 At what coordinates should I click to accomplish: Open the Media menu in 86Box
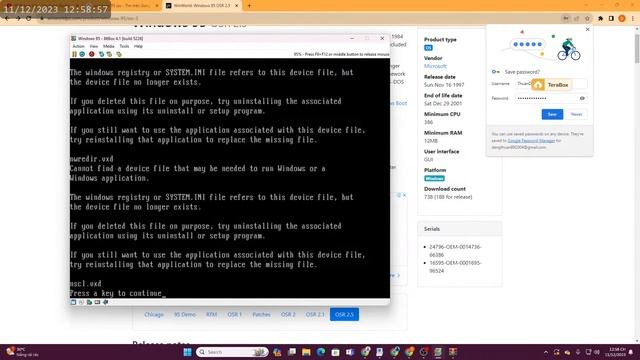pyautogui.click(x=109, y=47)
